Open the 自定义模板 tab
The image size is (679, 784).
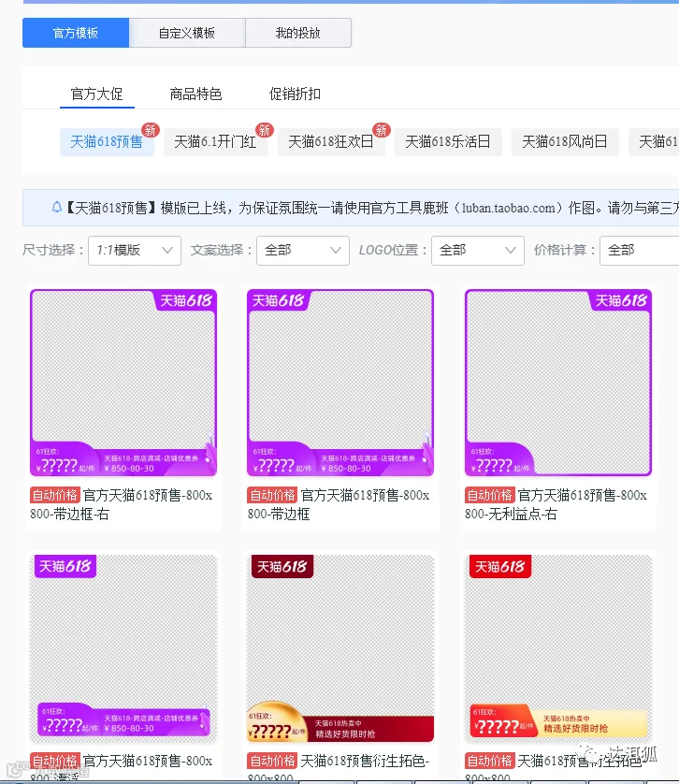[x=187, y=33]
